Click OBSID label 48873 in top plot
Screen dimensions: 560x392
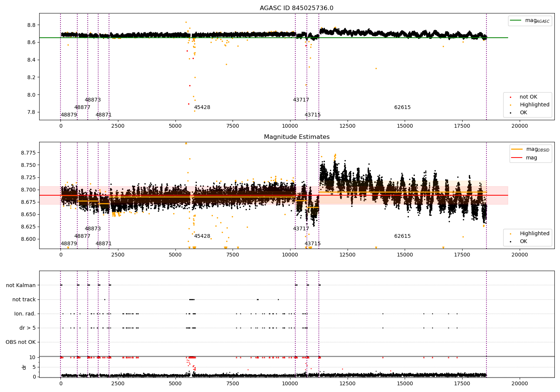[93, 100]
